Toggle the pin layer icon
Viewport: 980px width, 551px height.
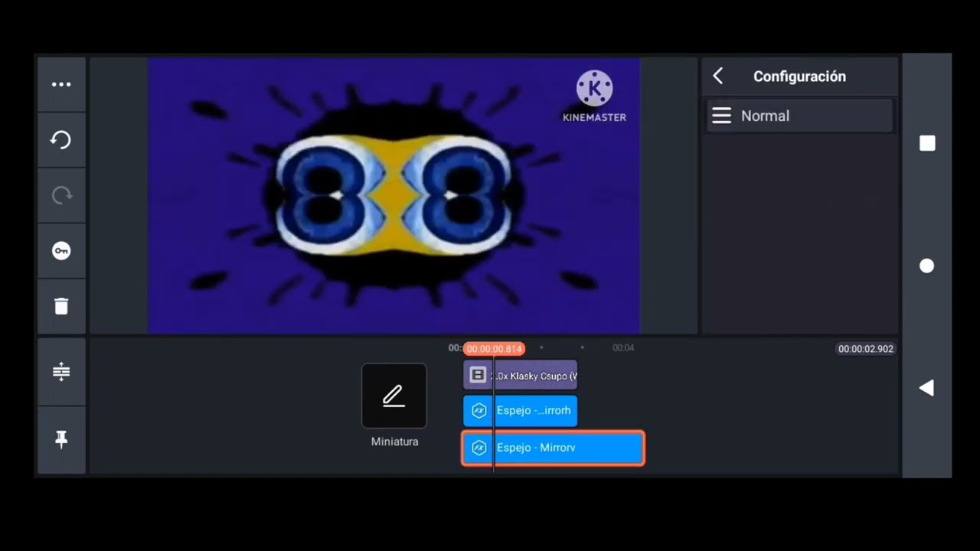pyautogui.click(x=61, y=439)
